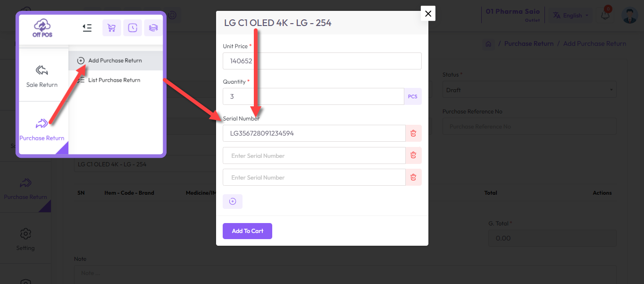Open the English language dropdown
644x284 pixels.
click(571, 15)
